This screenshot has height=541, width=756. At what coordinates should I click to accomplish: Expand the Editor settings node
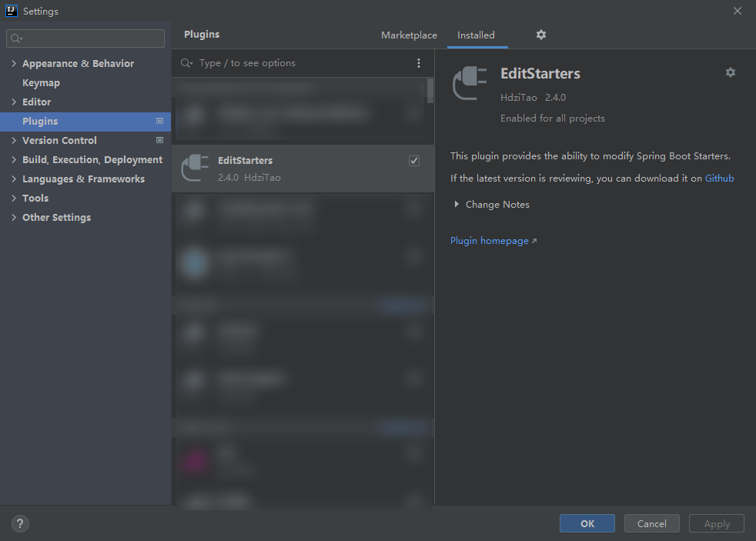point(14,102)
